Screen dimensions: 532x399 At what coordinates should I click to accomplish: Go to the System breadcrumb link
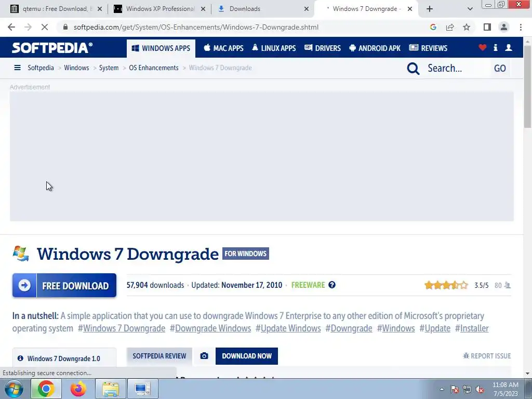109,68
